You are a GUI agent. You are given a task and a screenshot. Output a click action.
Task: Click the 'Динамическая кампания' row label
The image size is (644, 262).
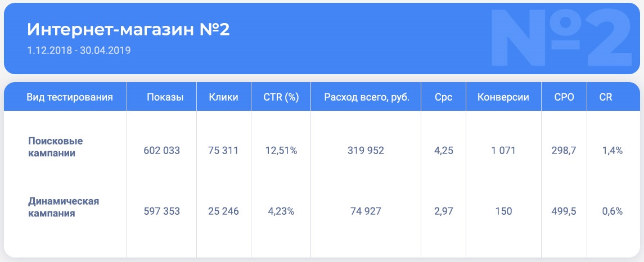point(64,207)
